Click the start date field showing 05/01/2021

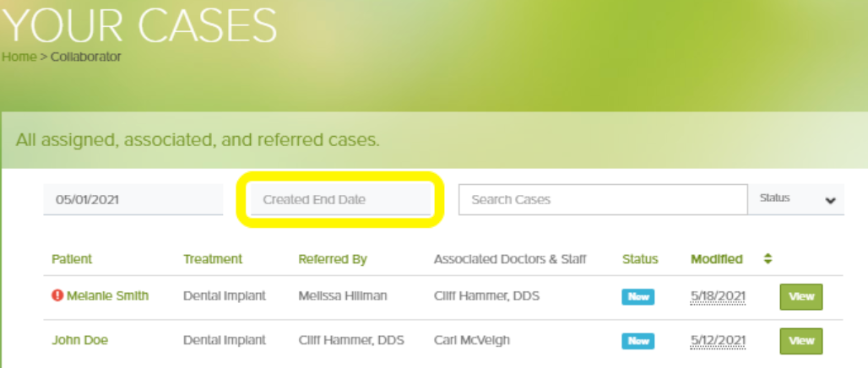pos(133,200)
